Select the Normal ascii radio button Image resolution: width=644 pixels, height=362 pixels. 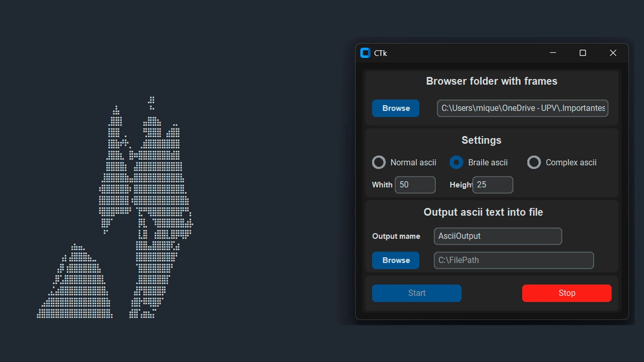pyautogui.click(x=379, y=162)
